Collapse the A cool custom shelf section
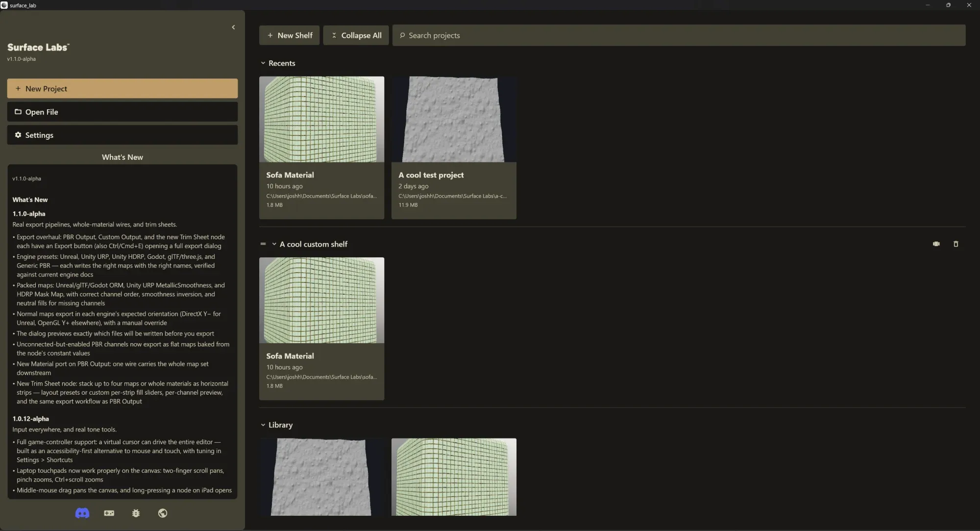980x531 pixels. pyautogui.click(x=274, y=244)
